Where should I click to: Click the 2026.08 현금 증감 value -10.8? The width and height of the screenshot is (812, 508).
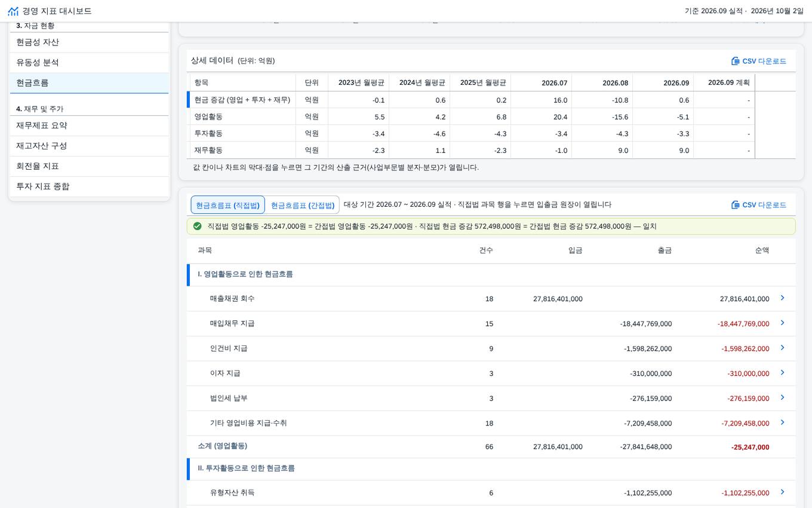[602, 100]
